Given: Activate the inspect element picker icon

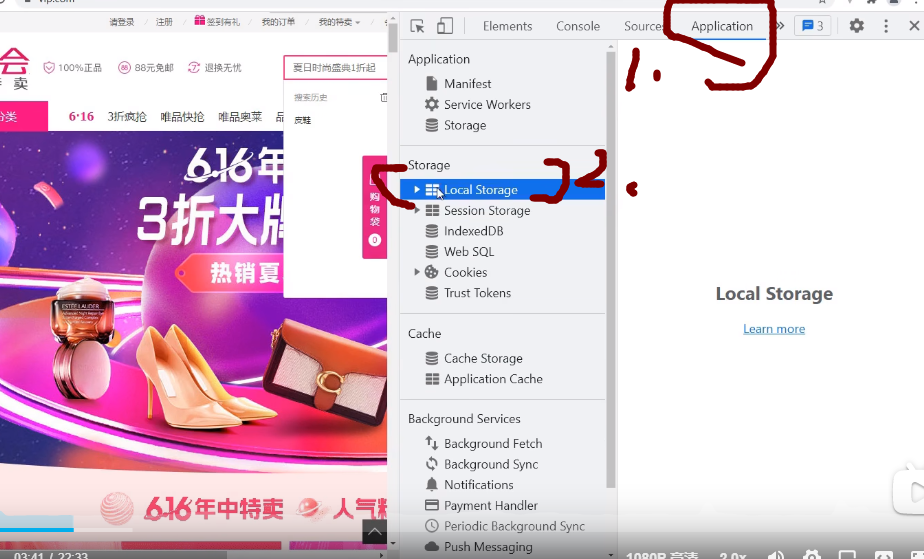Looking at the screenshot, I should point(417,26).
